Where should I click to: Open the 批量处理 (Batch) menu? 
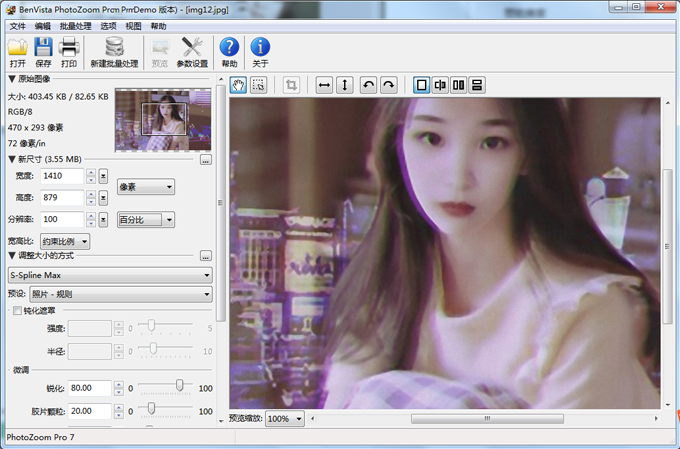tap(74, 26)
